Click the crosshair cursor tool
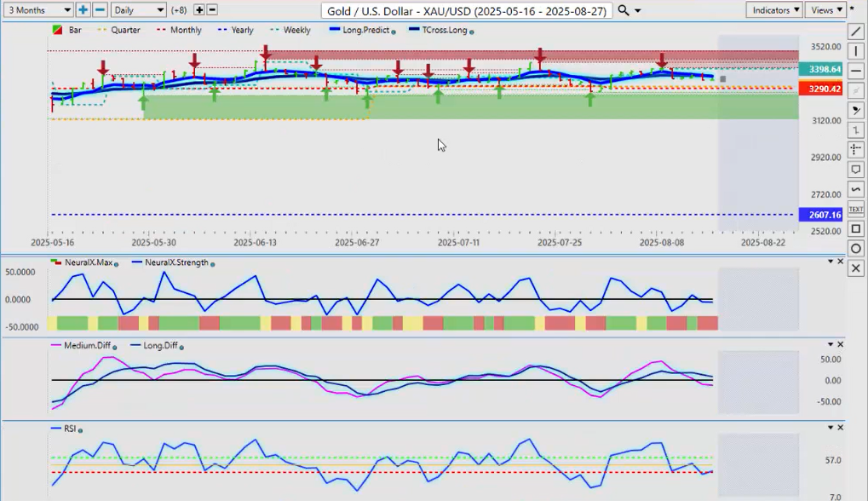The image size is (868, 501). pos(857,150)
